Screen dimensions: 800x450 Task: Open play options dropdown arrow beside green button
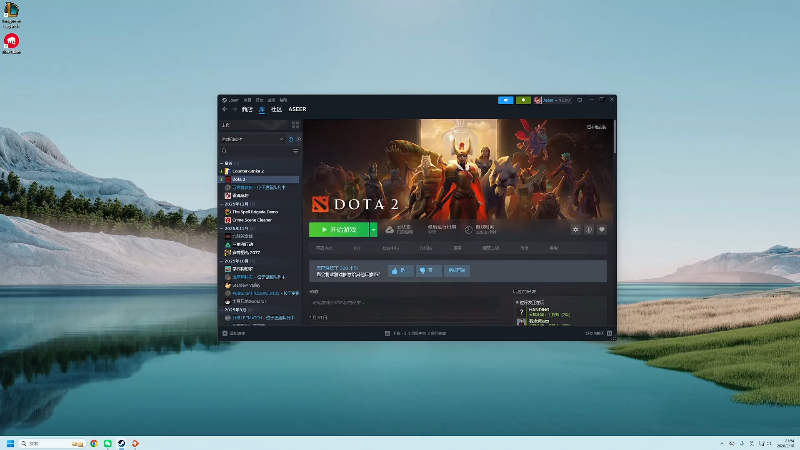[x=373, y=230]
